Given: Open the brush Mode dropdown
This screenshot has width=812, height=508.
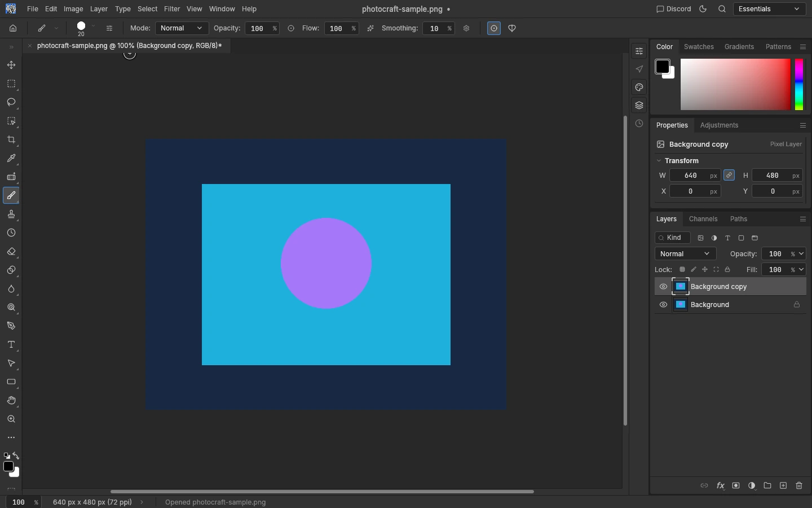Looking at the screenshot, I should click(x=182, y=28).
